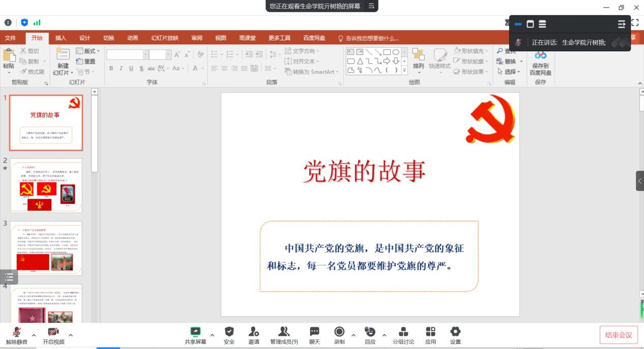Select slide 2 thumbnail with flag images
Viewport: 644px width, 349px height.
point(46,185)
